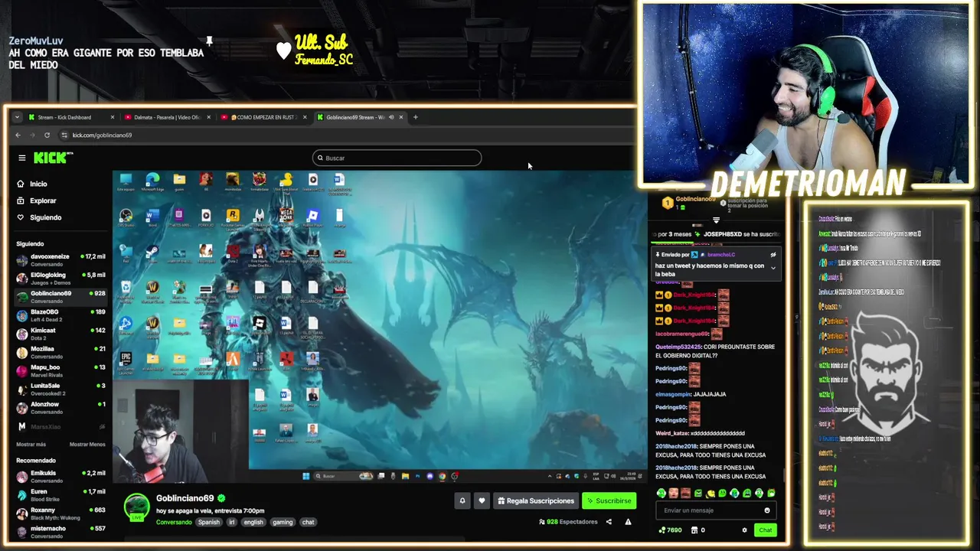
Task: Open recommended channel Emikukis
Action: [61, 477]
